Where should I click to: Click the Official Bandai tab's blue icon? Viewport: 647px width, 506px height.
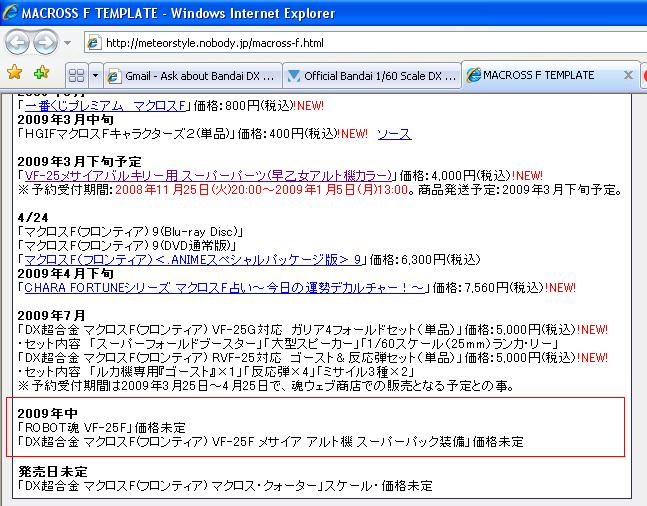(293, 76)
